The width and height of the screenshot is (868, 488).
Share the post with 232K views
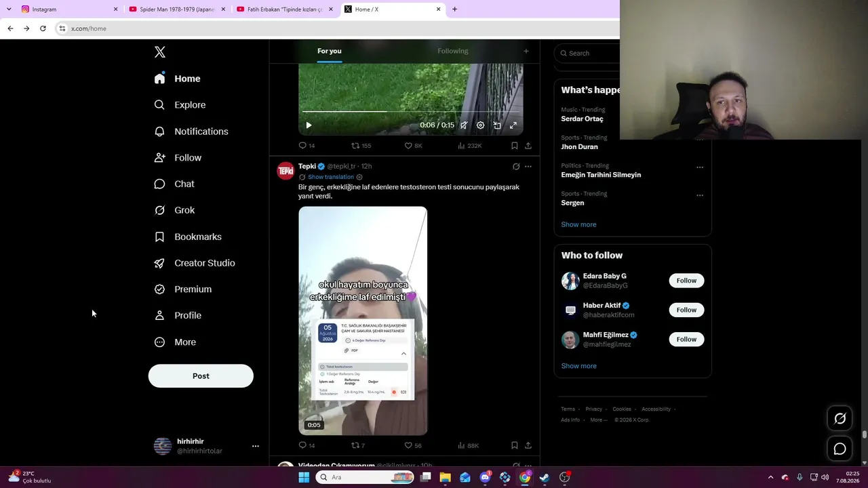coord(528,146)
